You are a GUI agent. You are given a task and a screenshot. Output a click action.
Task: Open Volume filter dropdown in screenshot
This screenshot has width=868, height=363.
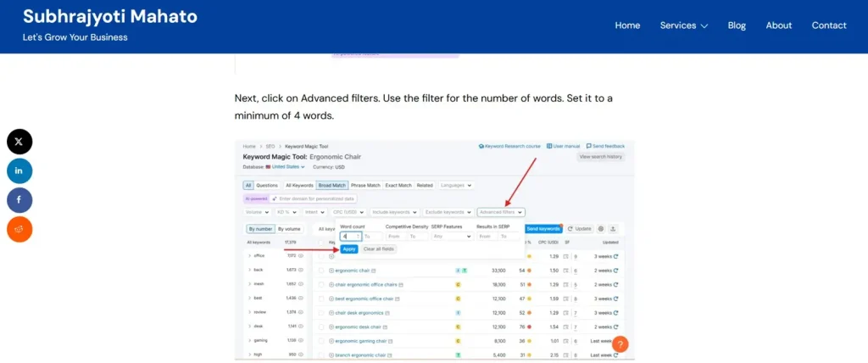[x=258, y=212]
